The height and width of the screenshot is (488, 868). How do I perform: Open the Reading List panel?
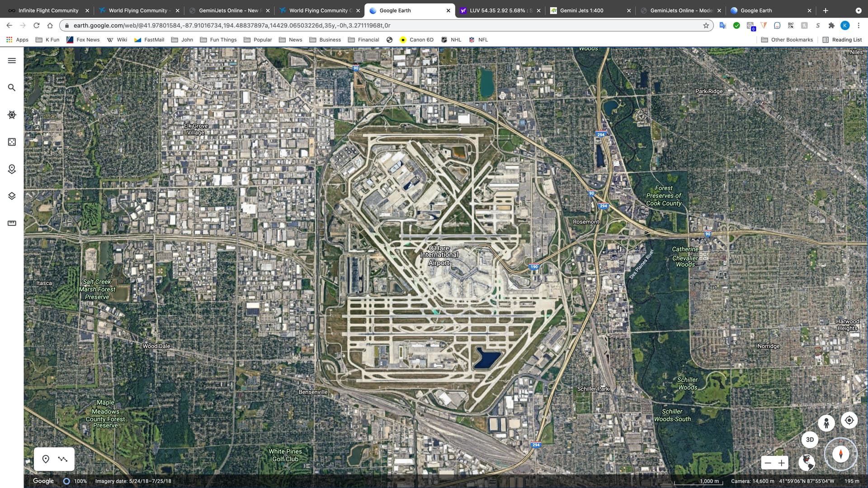(842, 40)
